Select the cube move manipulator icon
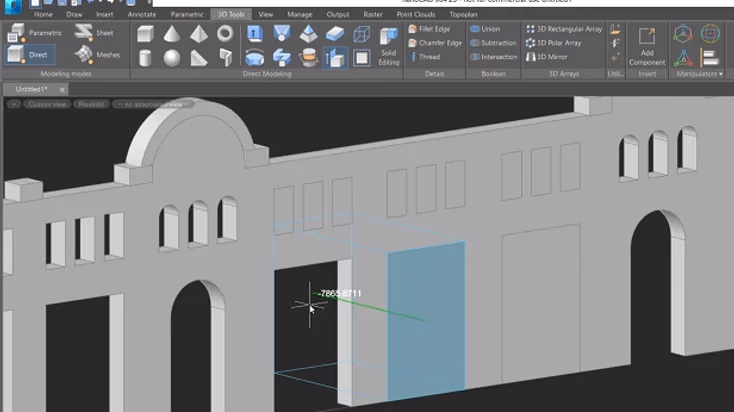 click(x=683, y=34)
